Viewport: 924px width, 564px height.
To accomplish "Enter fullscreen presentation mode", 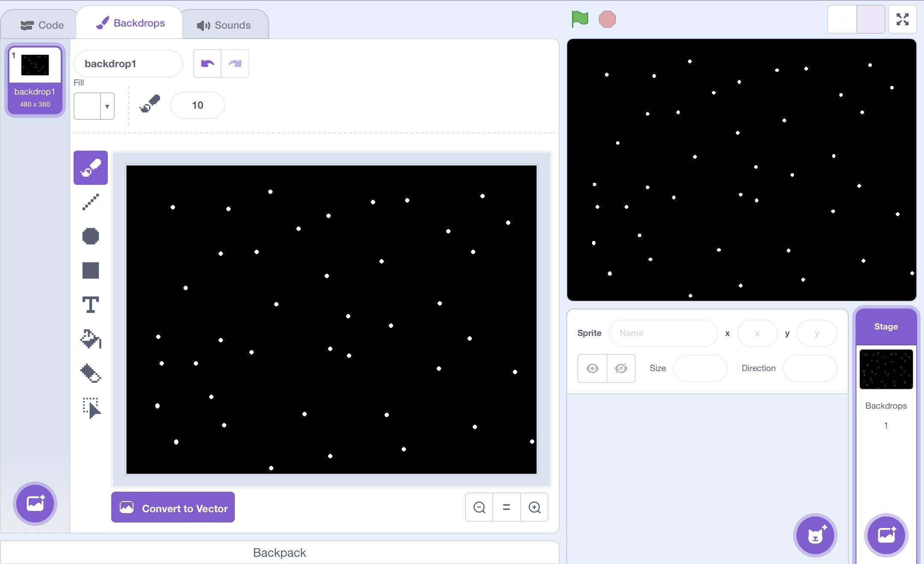I will (x=903, y=19).
